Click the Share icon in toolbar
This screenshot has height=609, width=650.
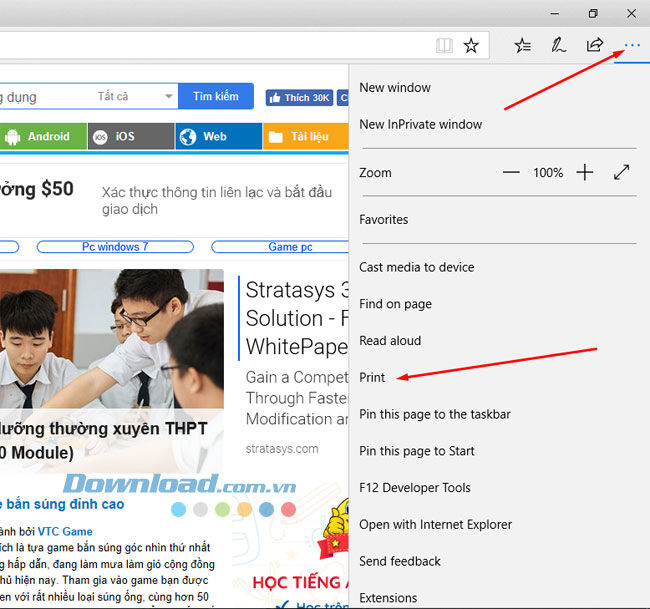pos(595,45)
